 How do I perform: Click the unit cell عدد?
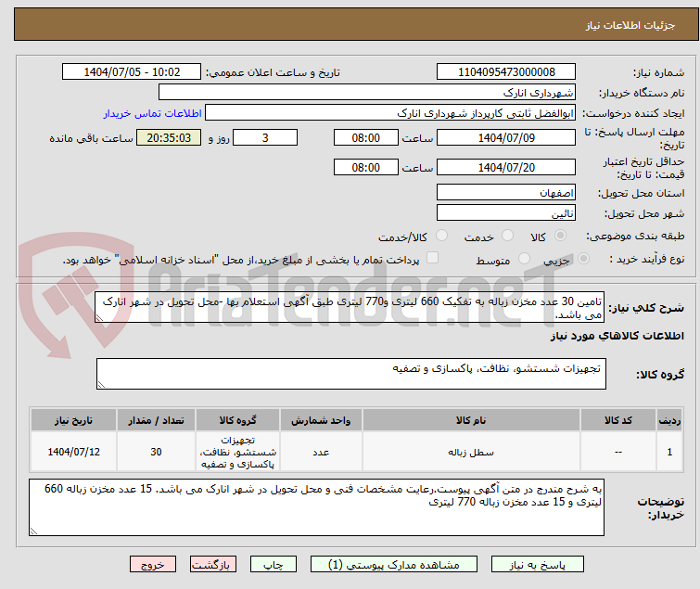(x=321, y=452)
